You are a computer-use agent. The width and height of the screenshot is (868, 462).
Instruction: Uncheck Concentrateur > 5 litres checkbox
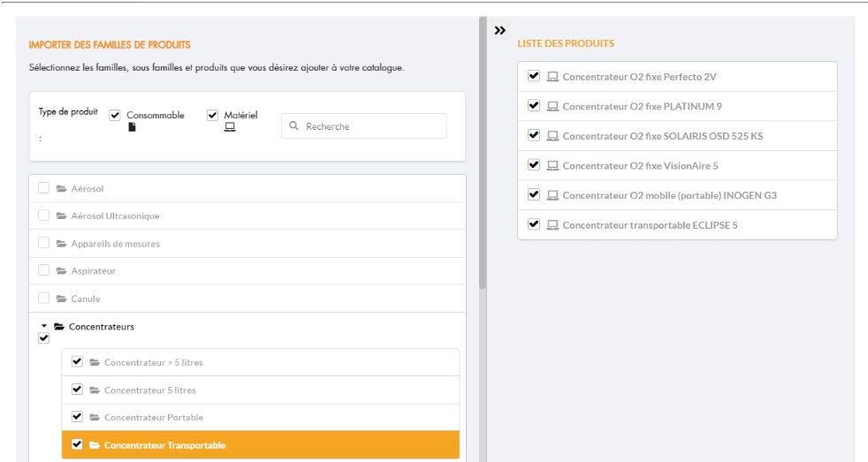(x=77, y=362)
